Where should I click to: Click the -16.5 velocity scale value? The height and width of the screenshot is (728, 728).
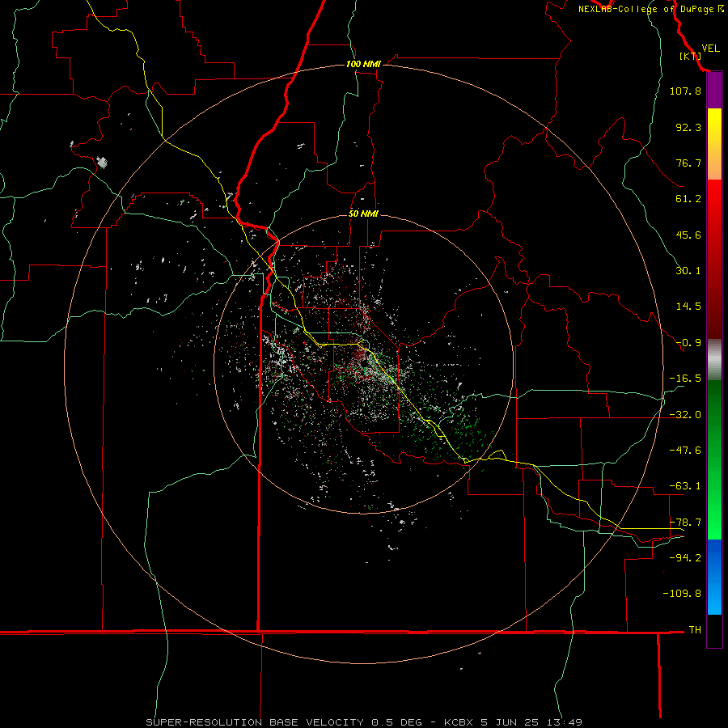pyautogui.click(x=685, y=379)
